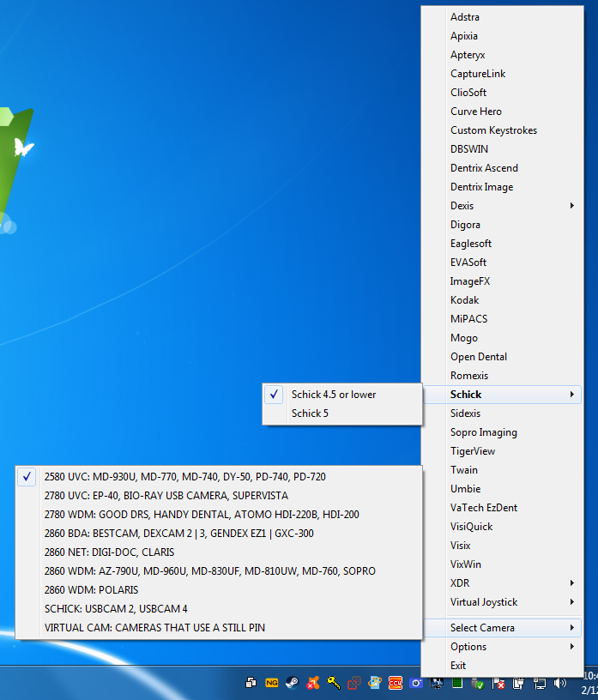Select Digora from the menu
Viewport: 598px width, 700px height.
pos(503,225)
